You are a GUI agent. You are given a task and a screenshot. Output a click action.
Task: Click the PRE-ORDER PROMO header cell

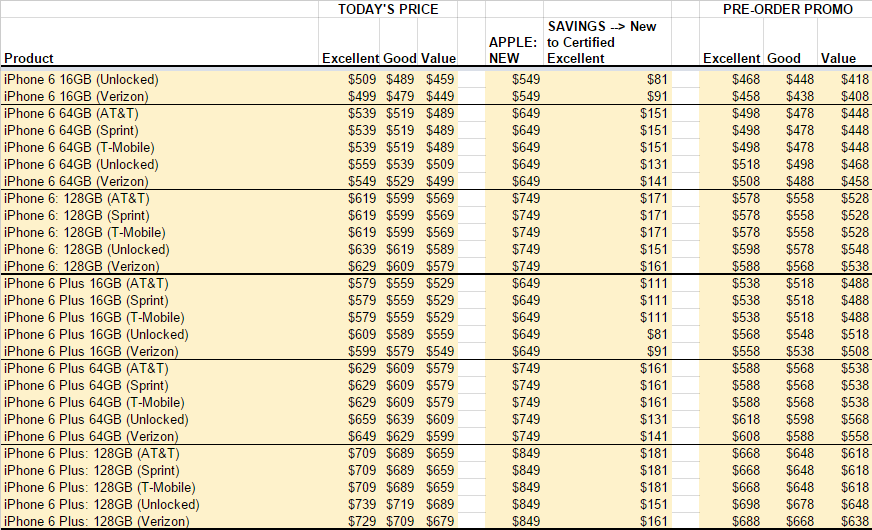787,9
